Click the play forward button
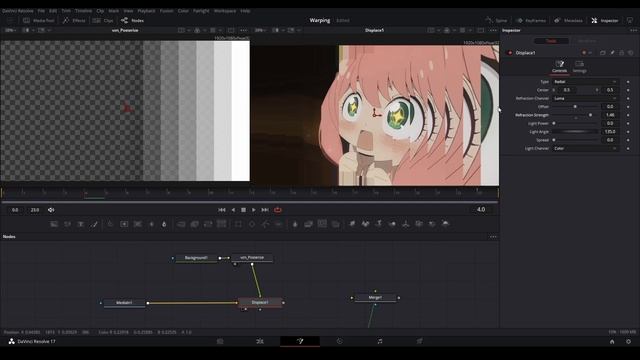Viewport: 640px width, 360px height. 253,210
